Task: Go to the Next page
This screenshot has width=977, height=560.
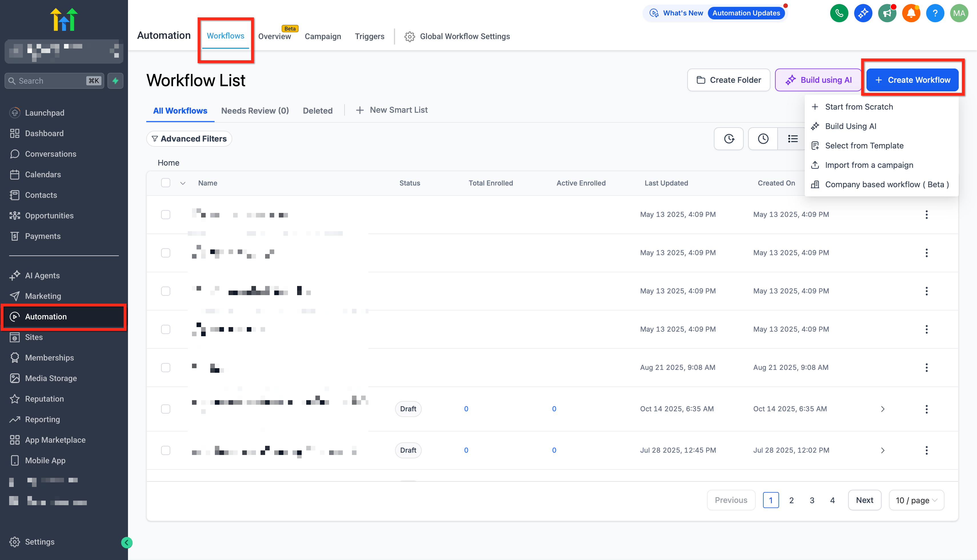Action: 864,500
